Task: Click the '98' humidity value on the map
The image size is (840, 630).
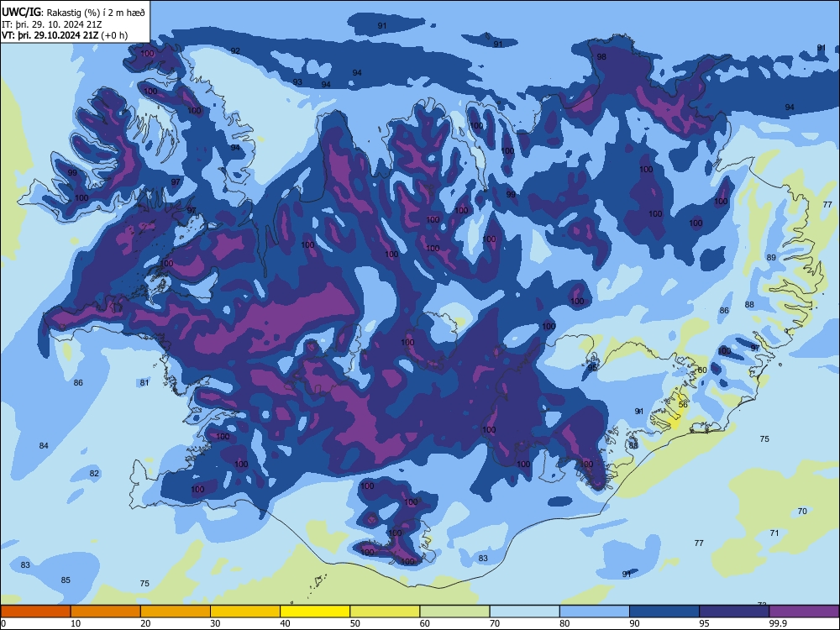Action: pyautogui.click(x=601, y=57)
